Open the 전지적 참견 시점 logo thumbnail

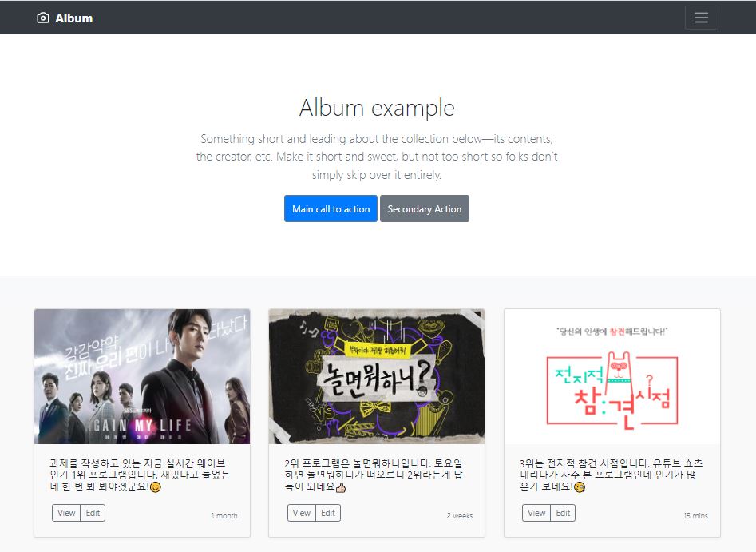612,376
